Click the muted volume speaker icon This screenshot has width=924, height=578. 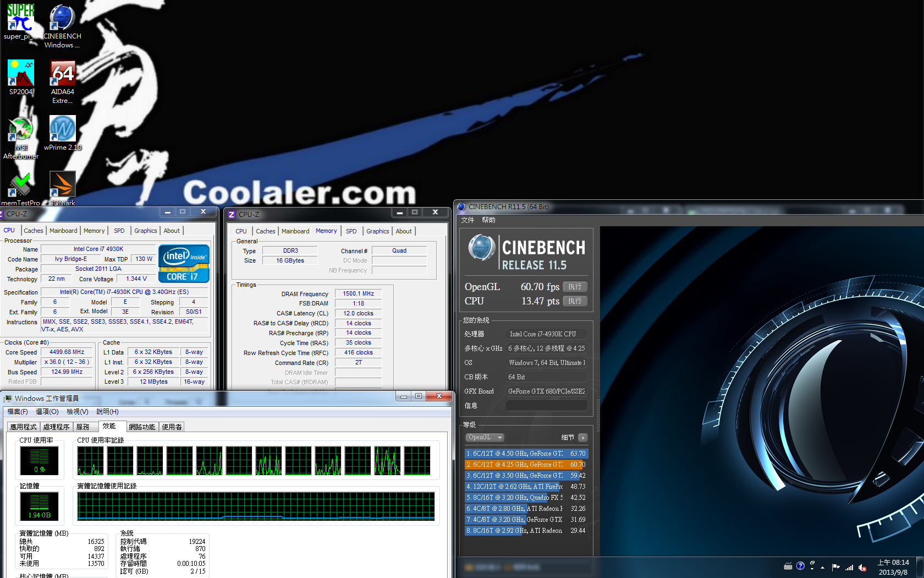[x=862, y=567]
